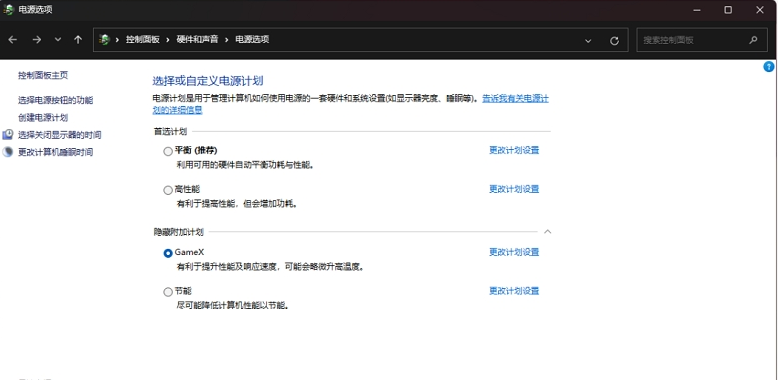Expand chevron before 控制面板 breadcrumb
Image resolution: width=778 pixels, height=380 pixels.
point(118,40)
